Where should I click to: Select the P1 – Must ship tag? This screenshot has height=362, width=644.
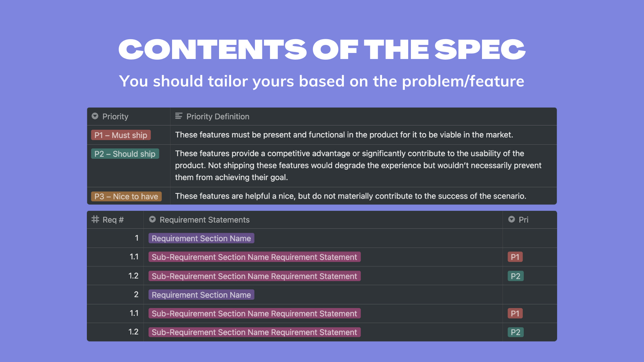[x=121, y=135]
